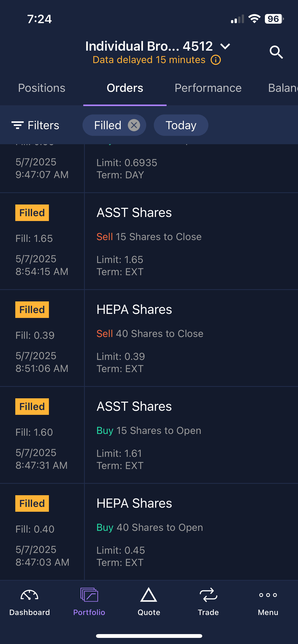Open the Quote triangle icon
Viewport: 298px width, 644px height.
(149, 595)
